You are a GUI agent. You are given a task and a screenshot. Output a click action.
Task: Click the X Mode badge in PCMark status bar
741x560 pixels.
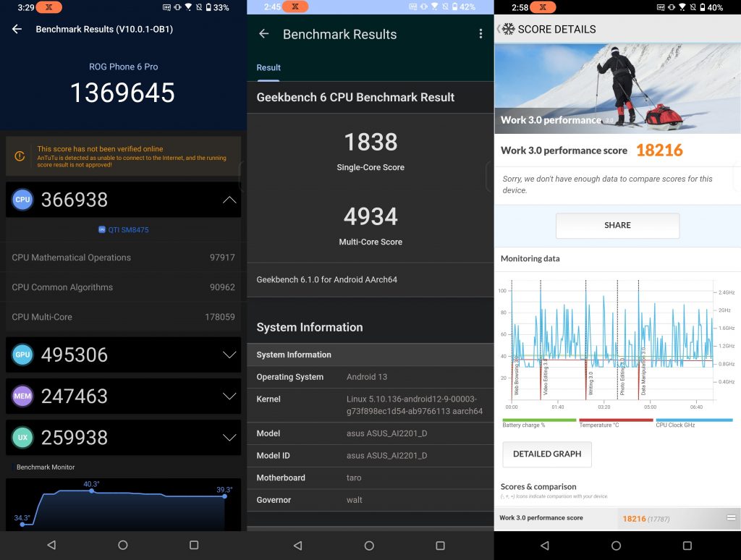(x=543, y=7)
